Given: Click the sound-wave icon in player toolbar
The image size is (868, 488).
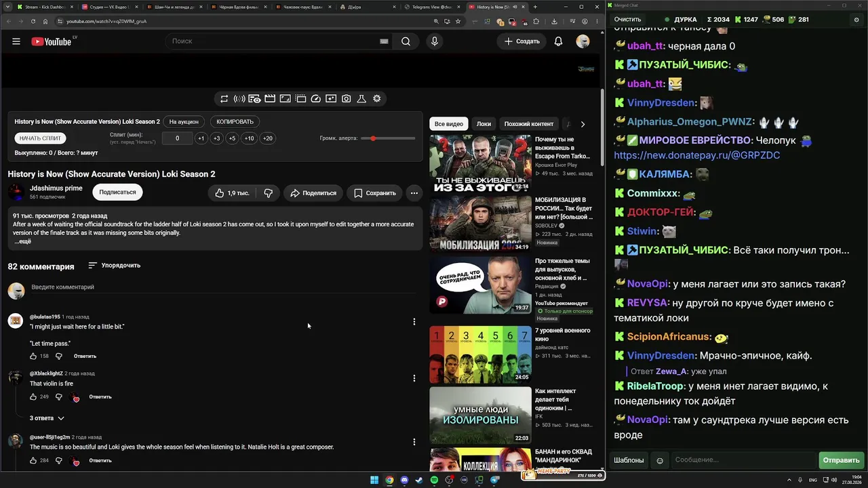Looking at the screenshot, I should (239, 99).
